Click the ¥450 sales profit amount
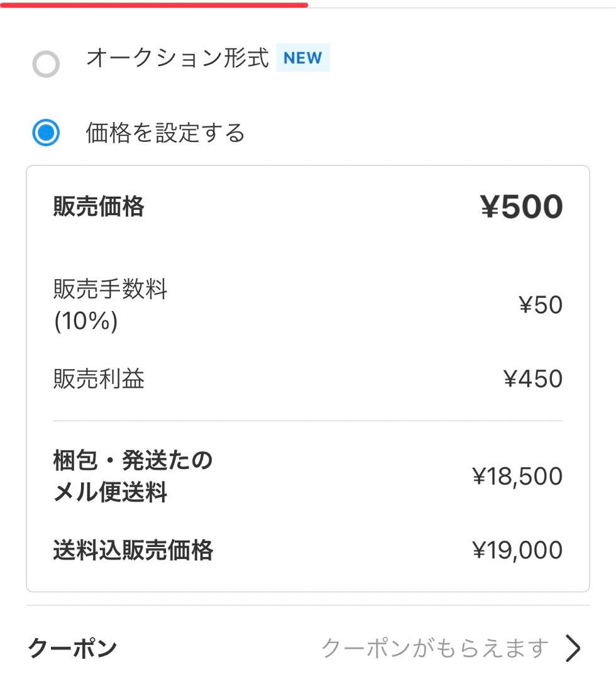The height and width of the screenshot is (679, 616). point(533,379)
